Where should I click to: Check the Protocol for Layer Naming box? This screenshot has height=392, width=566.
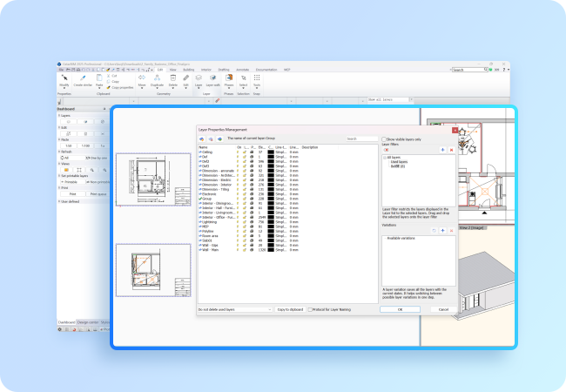pyautogui.click(x=310, y=308)
